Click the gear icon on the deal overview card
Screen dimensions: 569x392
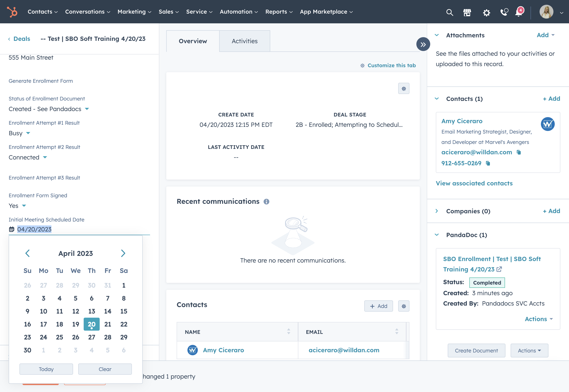[404, 88]
